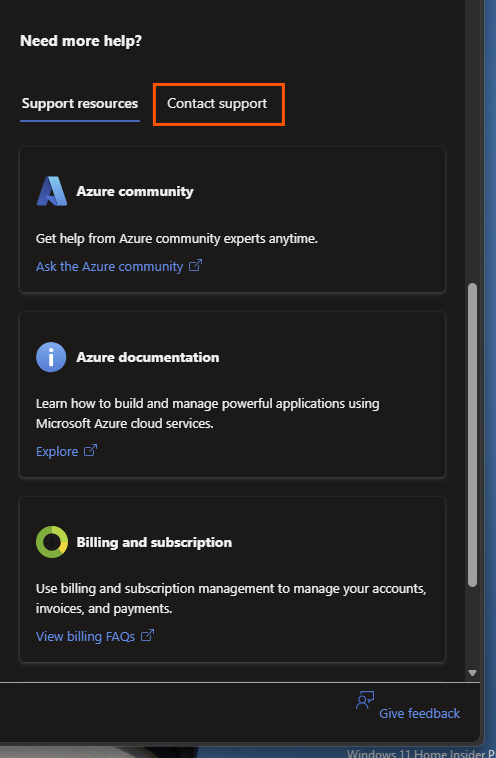Click the vertical scrollbar thumb

[472, 435]
